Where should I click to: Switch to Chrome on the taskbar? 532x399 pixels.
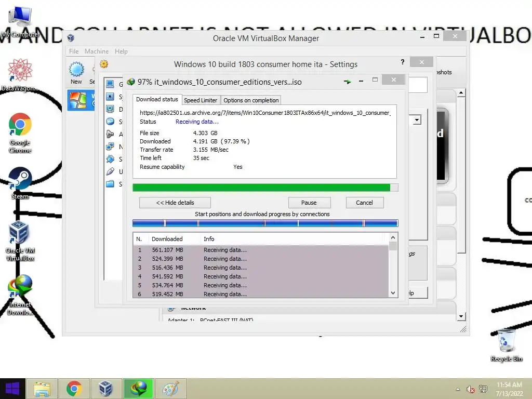point(74,389)
